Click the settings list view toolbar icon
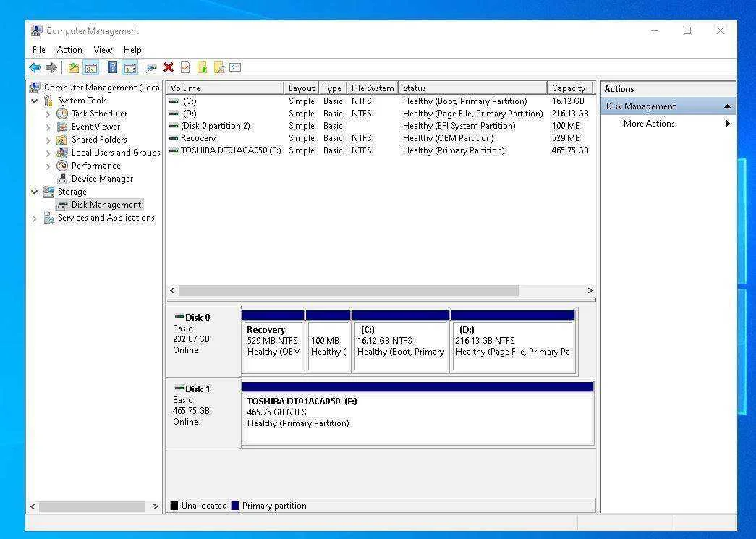Screen dimensions: 756x539 tap(235, 67)
